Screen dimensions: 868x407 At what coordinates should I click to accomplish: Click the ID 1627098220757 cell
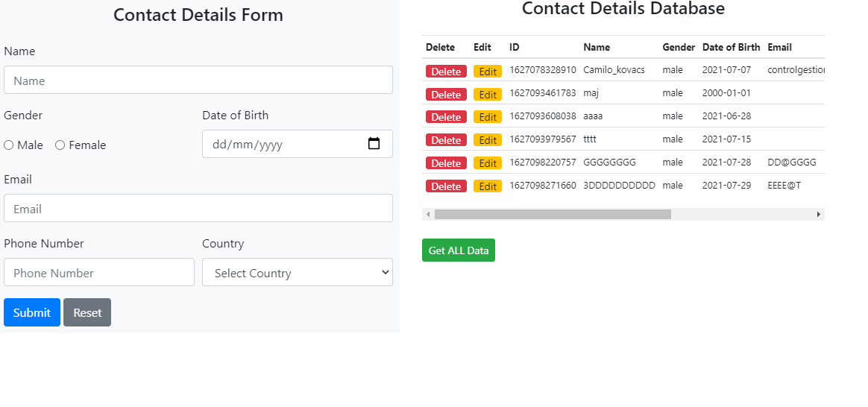543,162
